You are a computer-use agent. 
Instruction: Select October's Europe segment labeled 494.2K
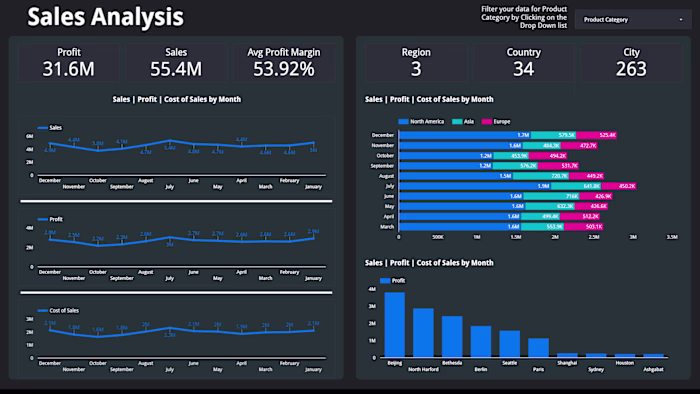(547, 156)
